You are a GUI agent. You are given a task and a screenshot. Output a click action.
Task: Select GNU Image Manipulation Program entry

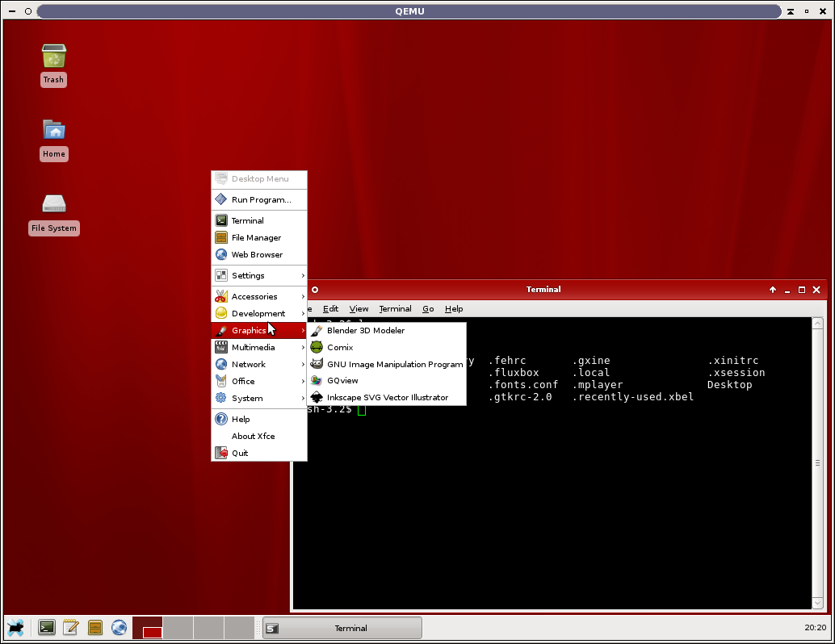(387, 364)
